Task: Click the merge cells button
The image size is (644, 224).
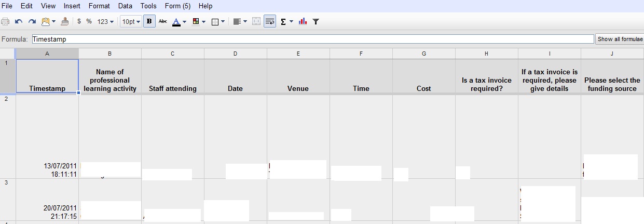Action: 256,21
